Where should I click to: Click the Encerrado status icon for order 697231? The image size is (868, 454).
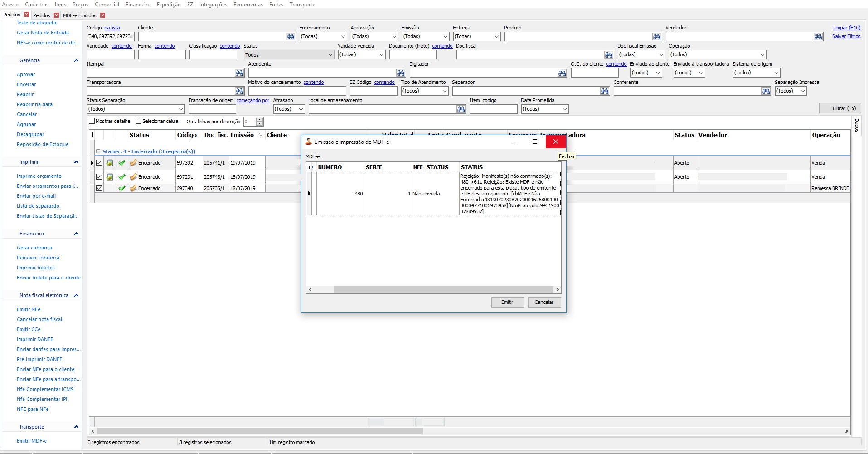point(133,177)
